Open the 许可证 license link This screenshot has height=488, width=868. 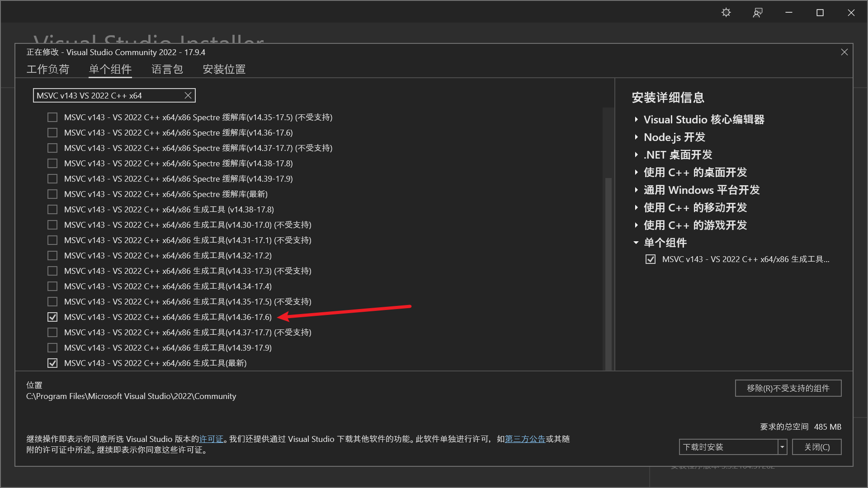[x=211, y=439]
